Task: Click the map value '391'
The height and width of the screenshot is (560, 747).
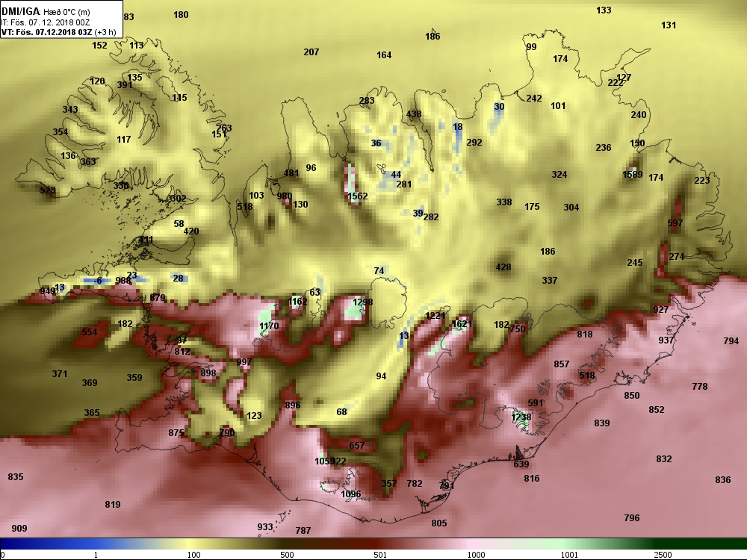Action: pyautogui.click(x=125, y=85)
